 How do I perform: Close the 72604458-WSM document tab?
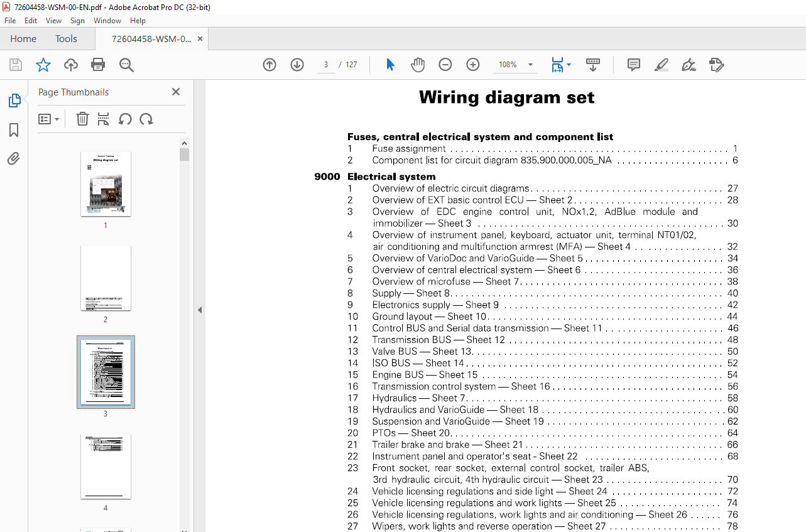(x=200, y=39)
